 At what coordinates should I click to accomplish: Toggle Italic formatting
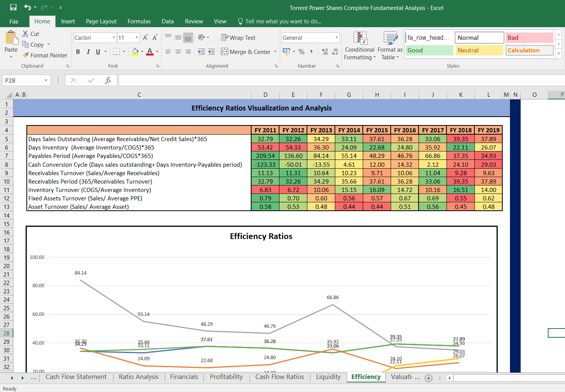click(88, 52)
